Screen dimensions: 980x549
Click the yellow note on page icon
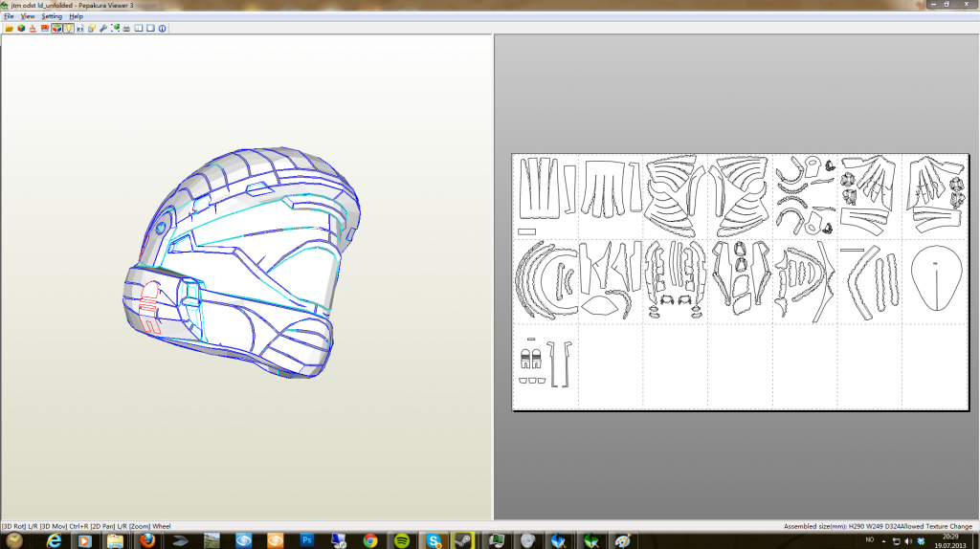(92, 28)
